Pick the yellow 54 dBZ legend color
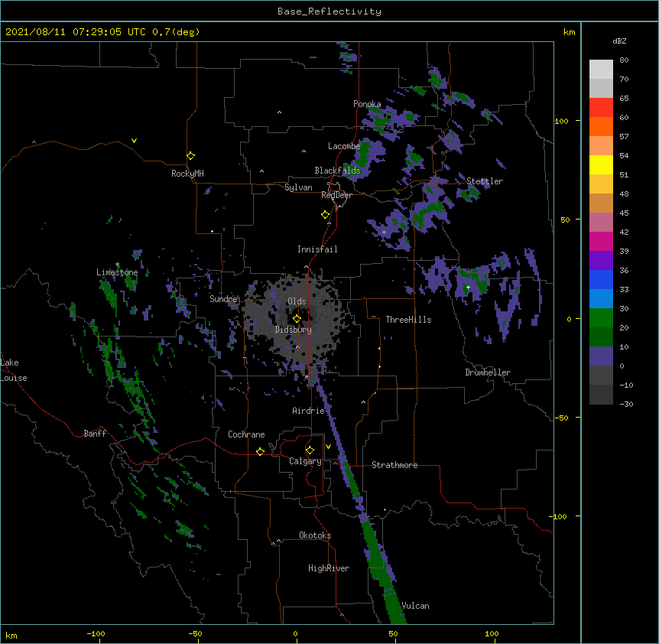 [x=601, y=164]
